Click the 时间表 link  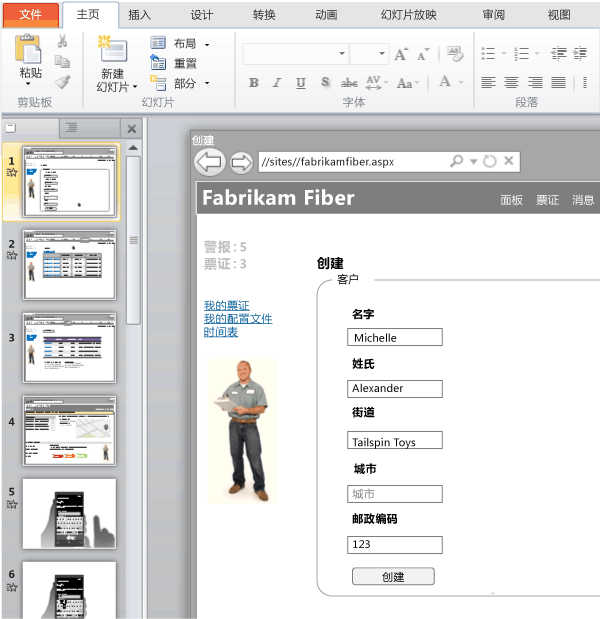click(x=221, y=332)
